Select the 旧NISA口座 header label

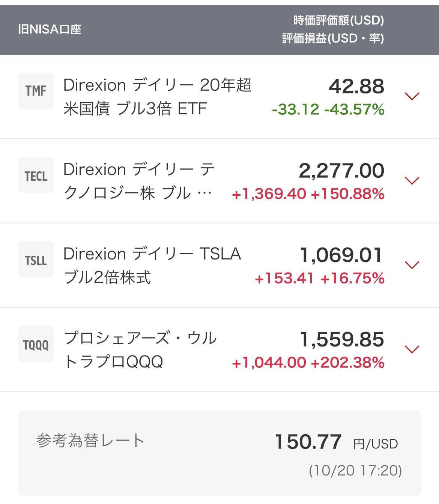tap(50, 29)
